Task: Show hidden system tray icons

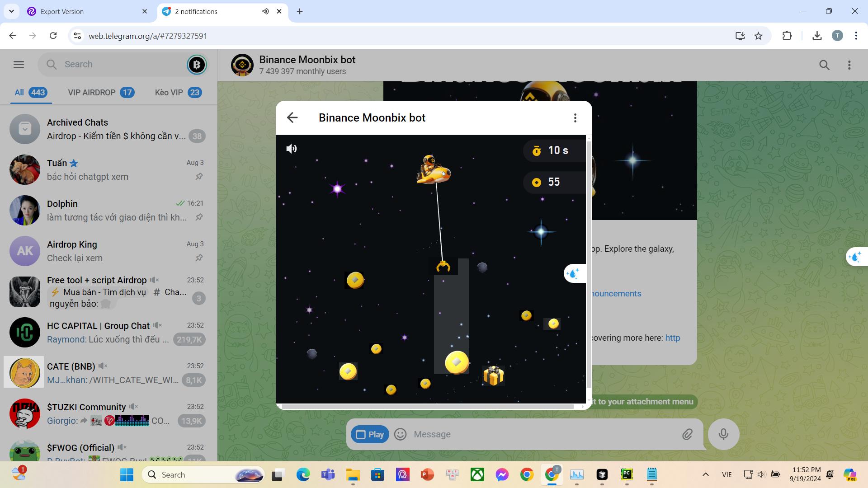Action: pyautogui.click(x=705, y=474)
